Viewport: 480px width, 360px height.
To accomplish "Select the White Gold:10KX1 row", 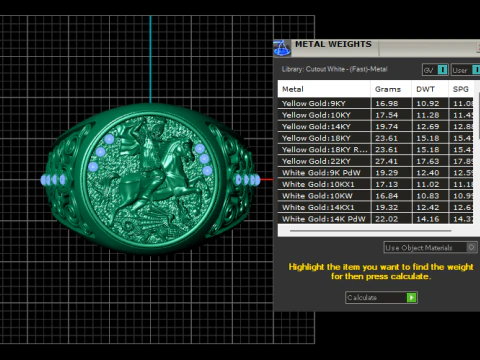I will [376, 184].
